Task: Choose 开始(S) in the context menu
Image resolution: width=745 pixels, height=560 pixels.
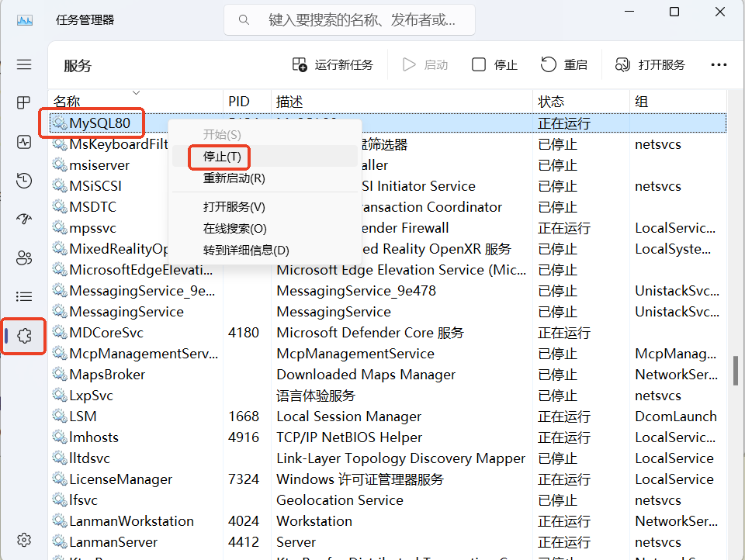Action: tap(265, 135)
